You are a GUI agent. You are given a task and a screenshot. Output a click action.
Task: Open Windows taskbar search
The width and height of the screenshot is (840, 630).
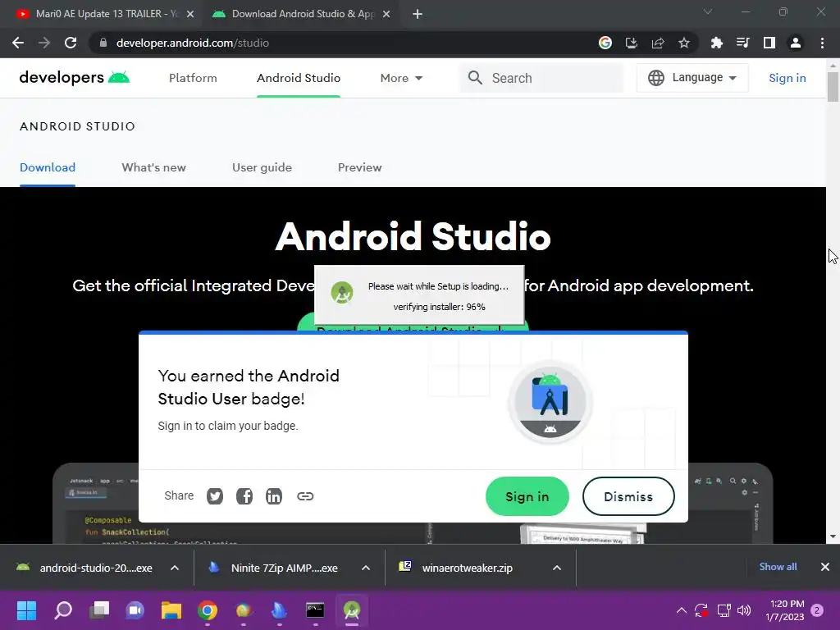(63, 610)
